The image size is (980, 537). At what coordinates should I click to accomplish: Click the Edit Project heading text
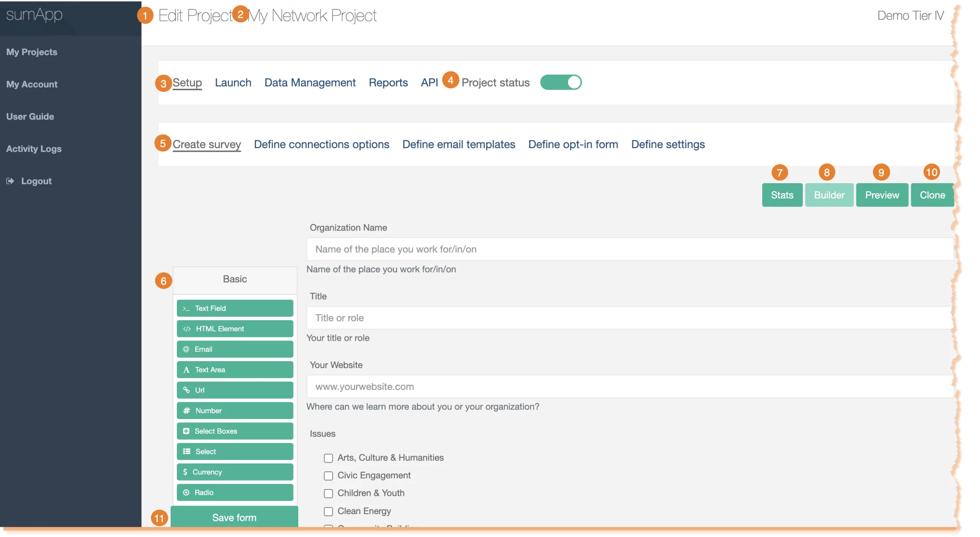(196, 16)
